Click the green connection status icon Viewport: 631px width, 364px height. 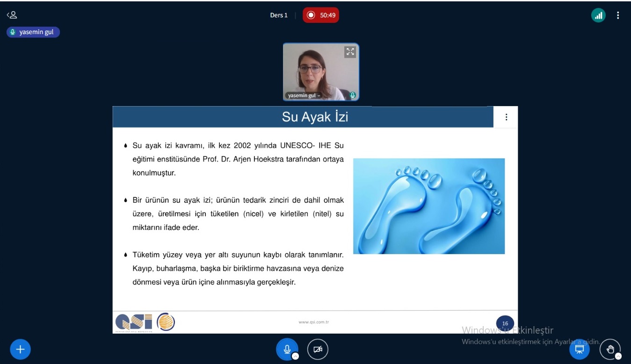point(598,15)
